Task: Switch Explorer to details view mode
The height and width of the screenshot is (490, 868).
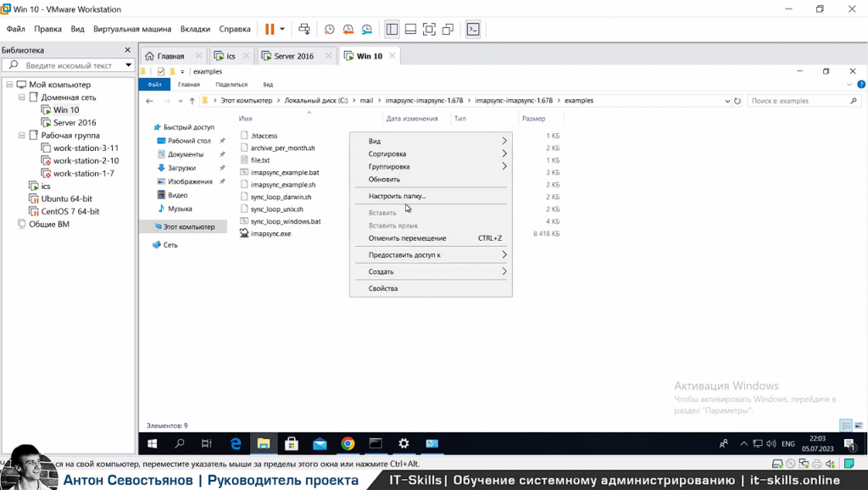Action: click(x=846, y=426)
